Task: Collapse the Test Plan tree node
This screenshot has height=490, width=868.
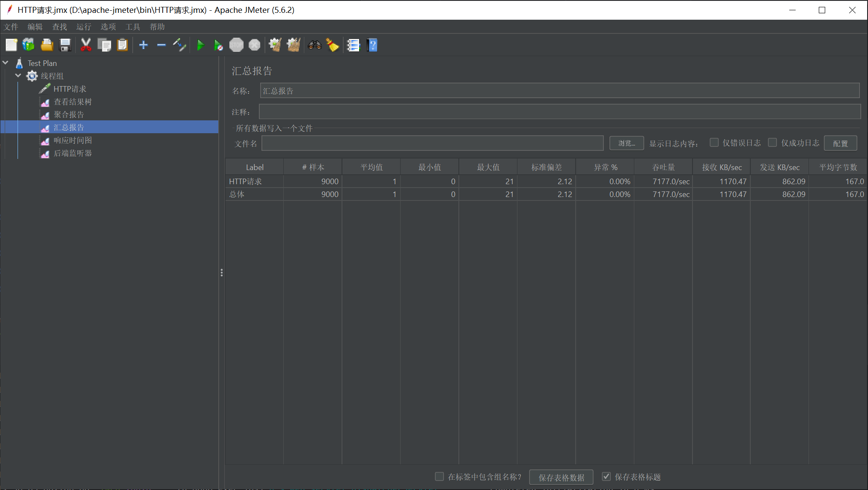Action: (x=6, y=63)
